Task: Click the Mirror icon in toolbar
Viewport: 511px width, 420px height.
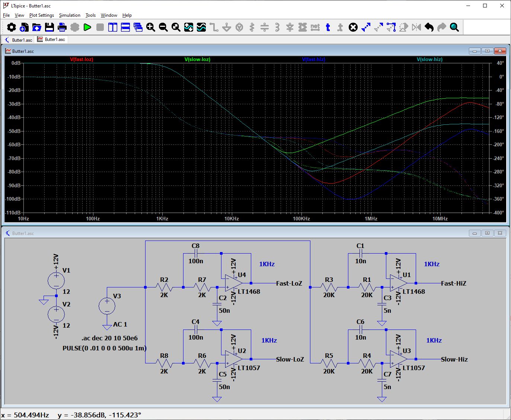Action: 416,27
